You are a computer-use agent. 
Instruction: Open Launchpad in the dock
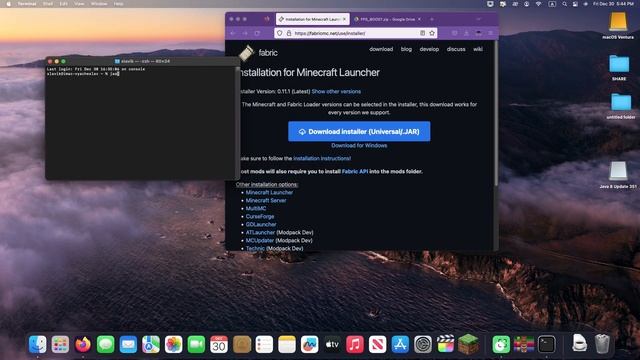pos(60,344)
